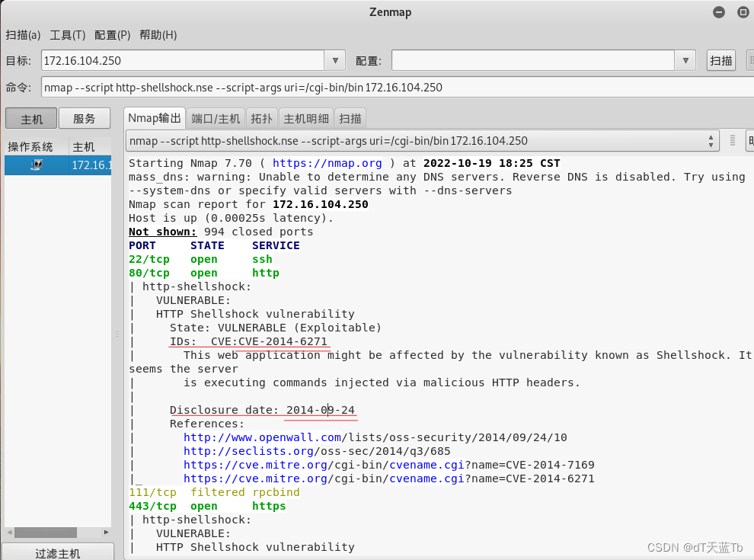754x560 pixels.
Task: Click the 'rpcbind' service name
Action: (x=276, y=493)
